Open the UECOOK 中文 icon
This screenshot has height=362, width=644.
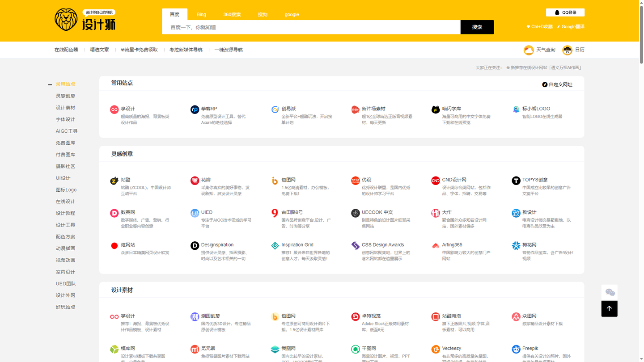[x=355, y=213]
